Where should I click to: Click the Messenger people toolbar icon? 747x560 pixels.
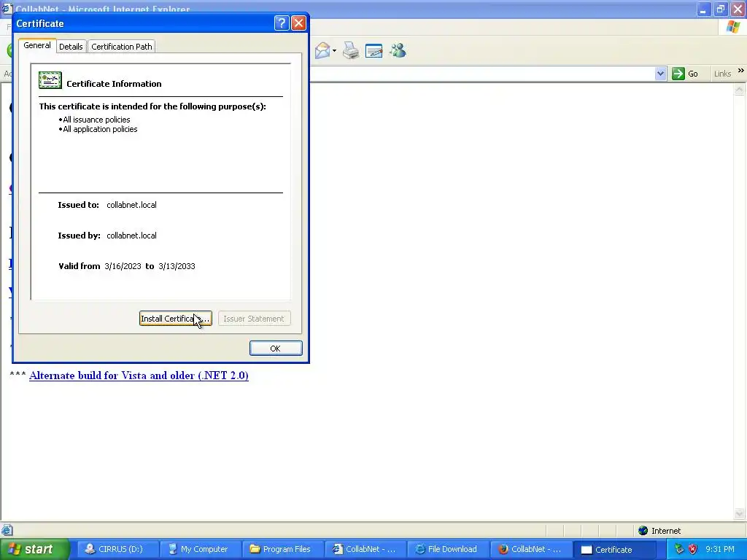[x=398, y=50]
